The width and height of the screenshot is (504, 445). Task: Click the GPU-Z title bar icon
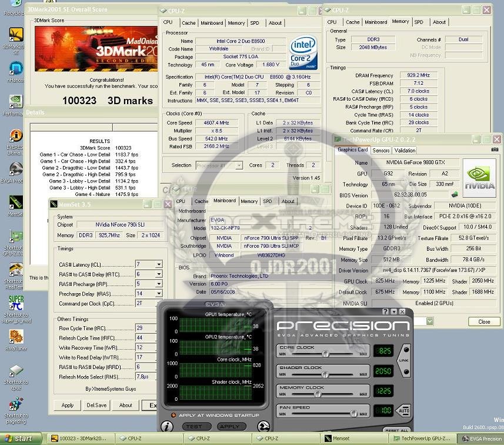[x=338, y=140]
